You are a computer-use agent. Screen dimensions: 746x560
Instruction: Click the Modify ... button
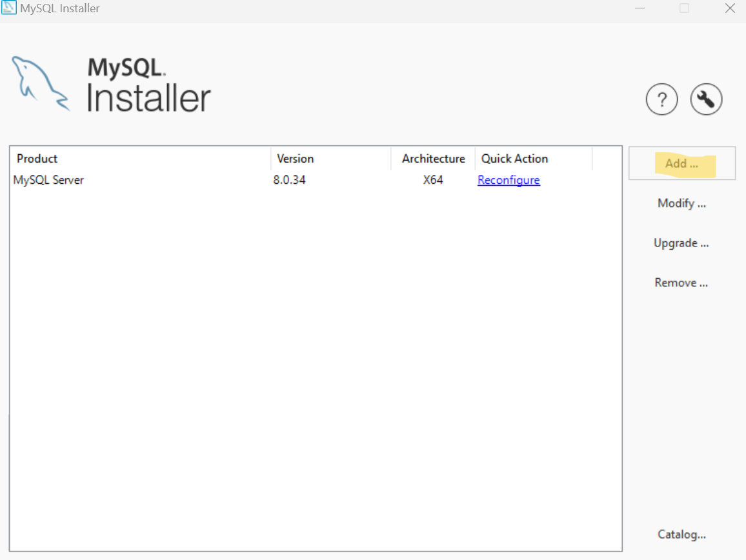[681, 203]
